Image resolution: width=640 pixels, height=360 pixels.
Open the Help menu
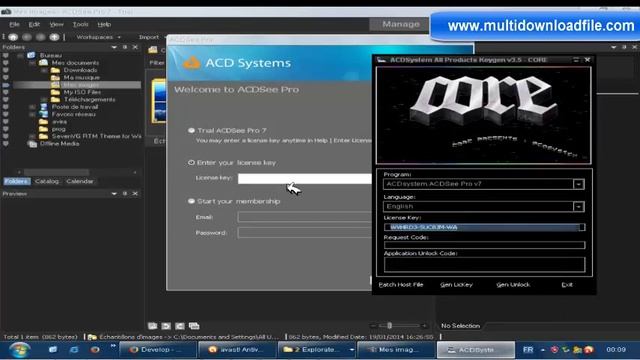click(104, 24)
